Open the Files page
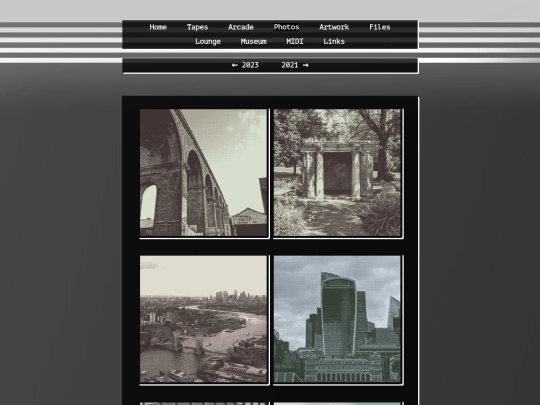Image resolution: width=540 pixels, height=405 pixels. [x=380, y=27]
